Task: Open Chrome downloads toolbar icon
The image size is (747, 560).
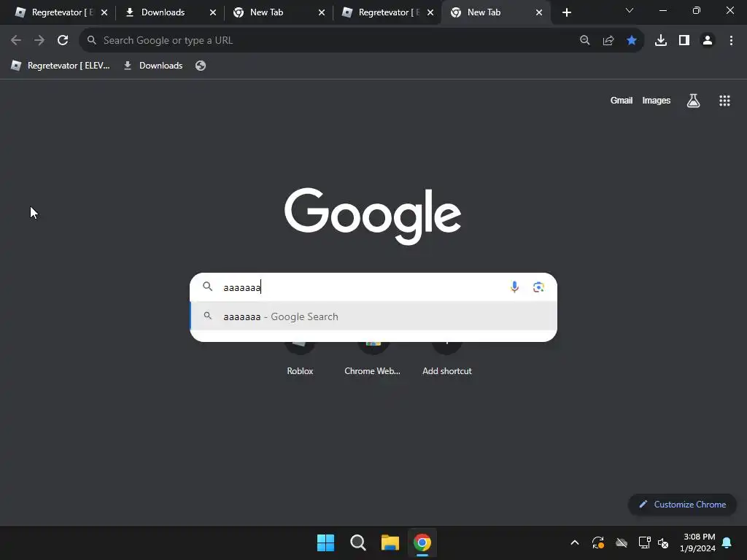Action: (x=661, y=41)
